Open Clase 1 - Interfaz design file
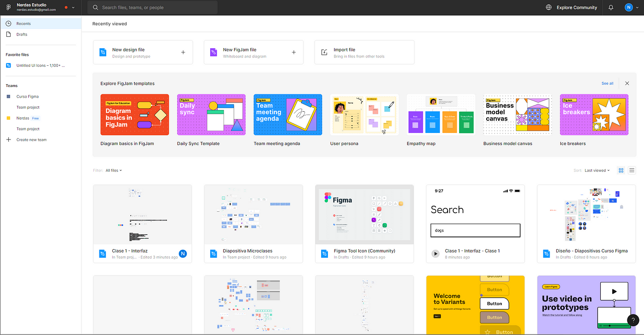Image resolution: width=644 pixels, height=335 pixels. [x=143, y=224]
